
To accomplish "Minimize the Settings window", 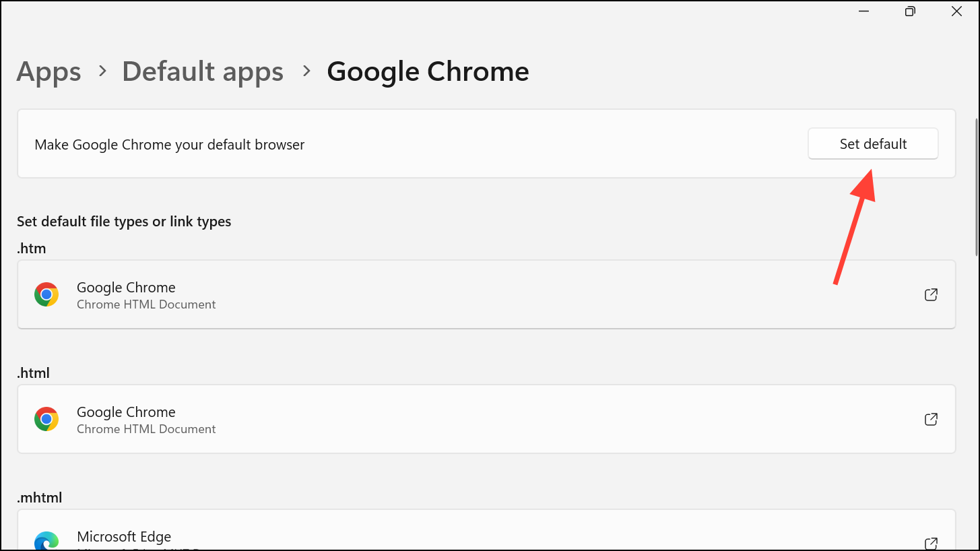I will (x=864, y=11).
